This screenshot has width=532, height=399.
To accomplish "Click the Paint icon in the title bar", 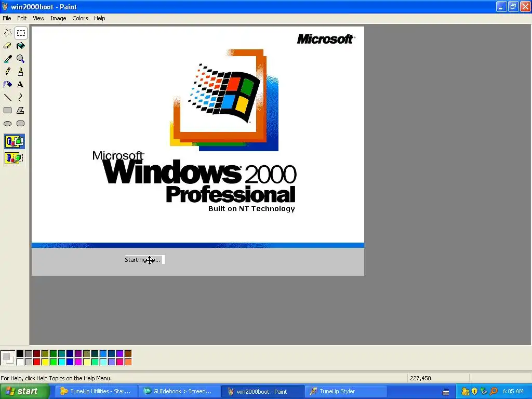I will click(x=5, y=6).
